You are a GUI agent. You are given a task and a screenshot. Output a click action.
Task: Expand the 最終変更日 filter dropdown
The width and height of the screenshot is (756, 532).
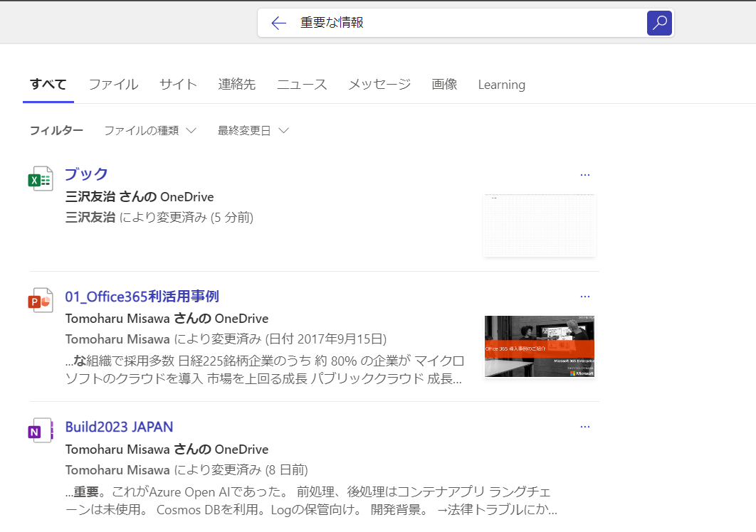click(x=253, y=131)
